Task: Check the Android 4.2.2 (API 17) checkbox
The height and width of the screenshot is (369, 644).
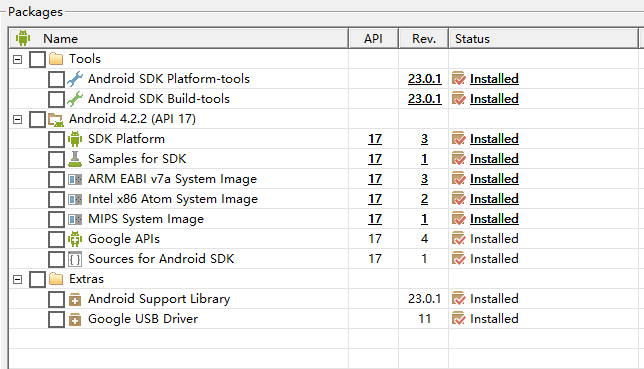Action: point(37,120)
